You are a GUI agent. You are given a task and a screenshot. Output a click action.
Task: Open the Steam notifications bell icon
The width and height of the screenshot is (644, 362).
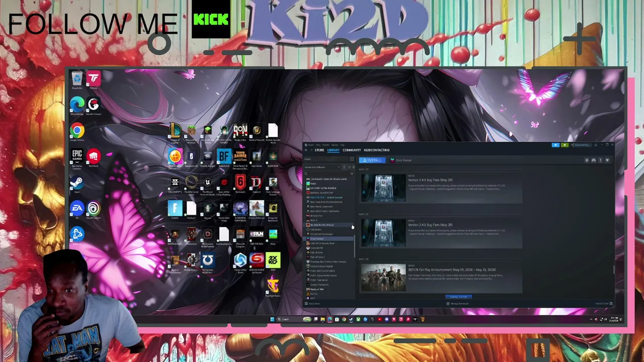pos(565,145)
